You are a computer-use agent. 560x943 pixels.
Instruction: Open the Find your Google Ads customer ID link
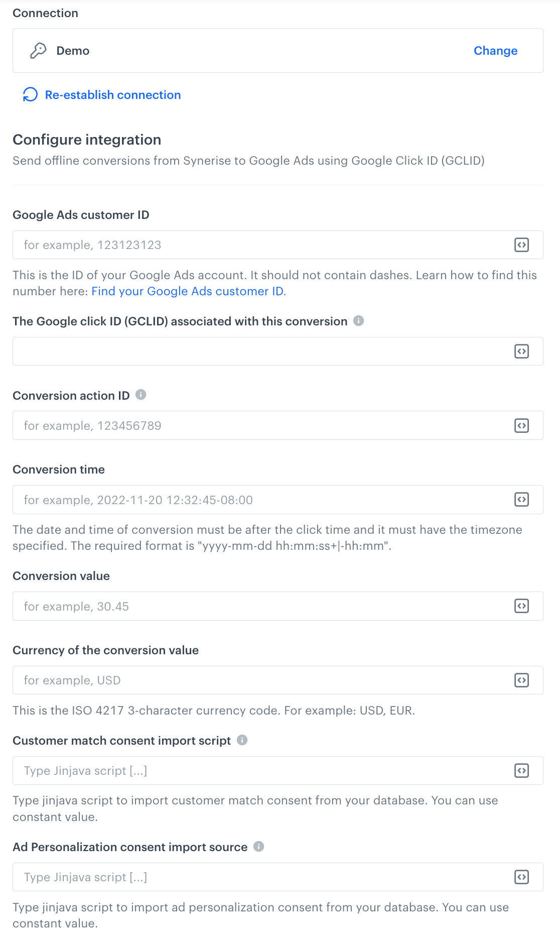[x=188, y=291]
